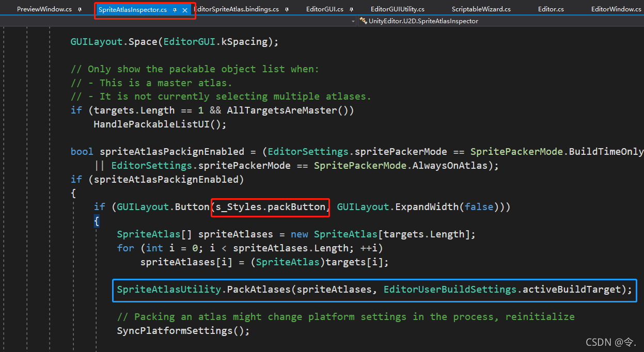
Task: Click the highlighted opening brace
Action: click(96, 221)
